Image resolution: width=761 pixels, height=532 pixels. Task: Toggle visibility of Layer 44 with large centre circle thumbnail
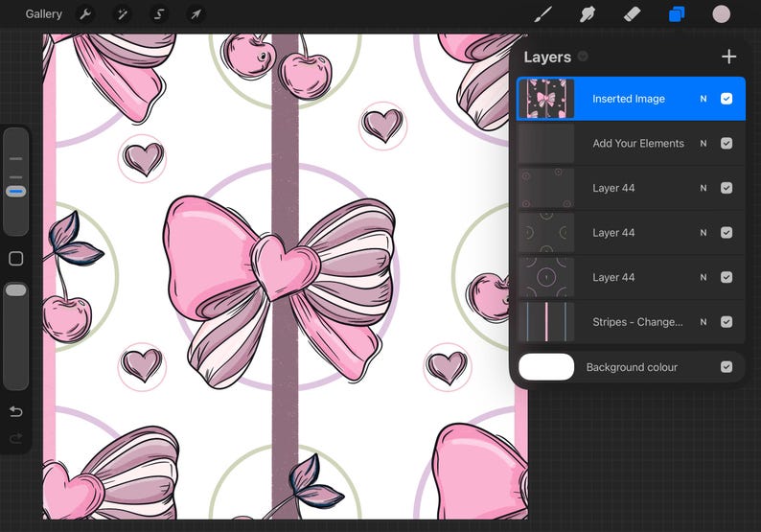click(726, 277)
